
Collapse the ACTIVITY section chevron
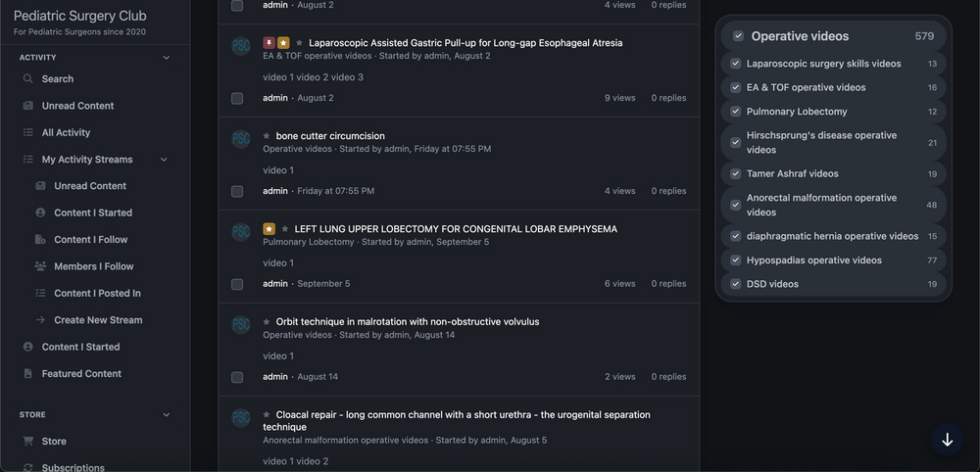point(167,58)
